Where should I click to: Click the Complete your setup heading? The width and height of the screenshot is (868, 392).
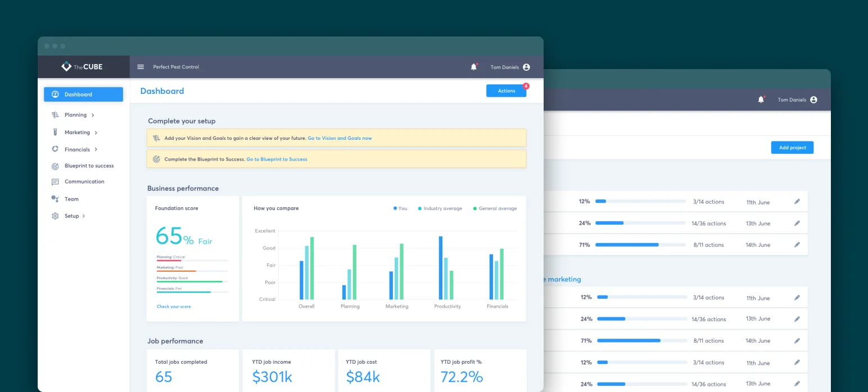point(182,121)
